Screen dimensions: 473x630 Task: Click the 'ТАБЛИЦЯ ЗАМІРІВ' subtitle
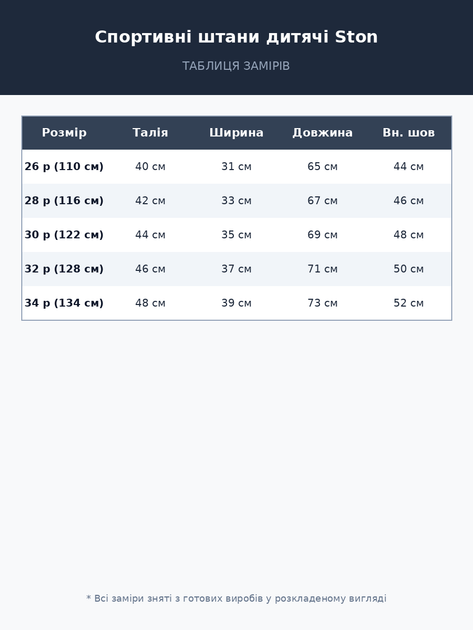coord(236,66)
